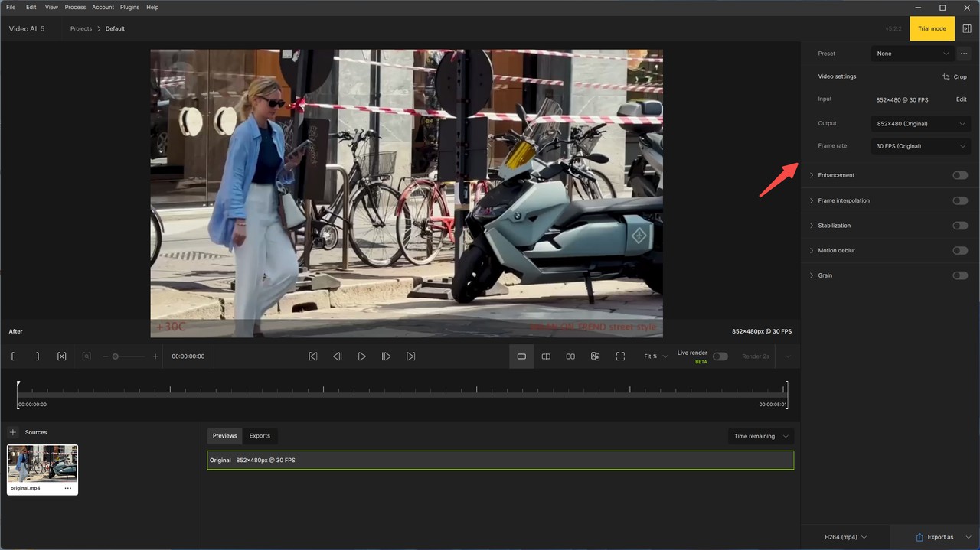Skip to the end of the clip
Viewport: 980px width, 550px height.
tap(410, 356)
